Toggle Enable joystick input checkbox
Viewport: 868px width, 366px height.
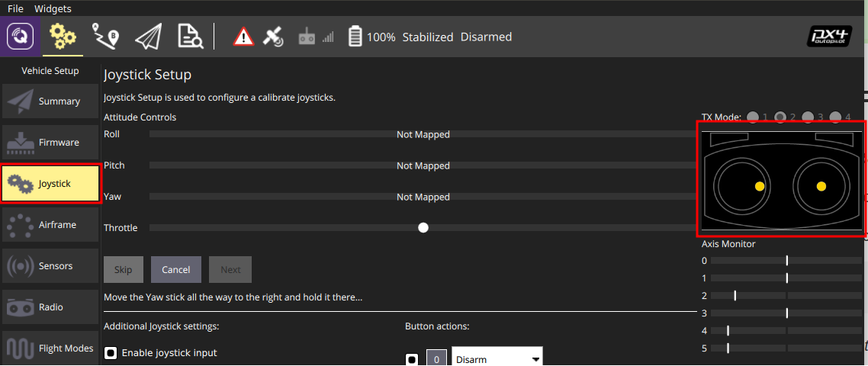pos(111,353)
